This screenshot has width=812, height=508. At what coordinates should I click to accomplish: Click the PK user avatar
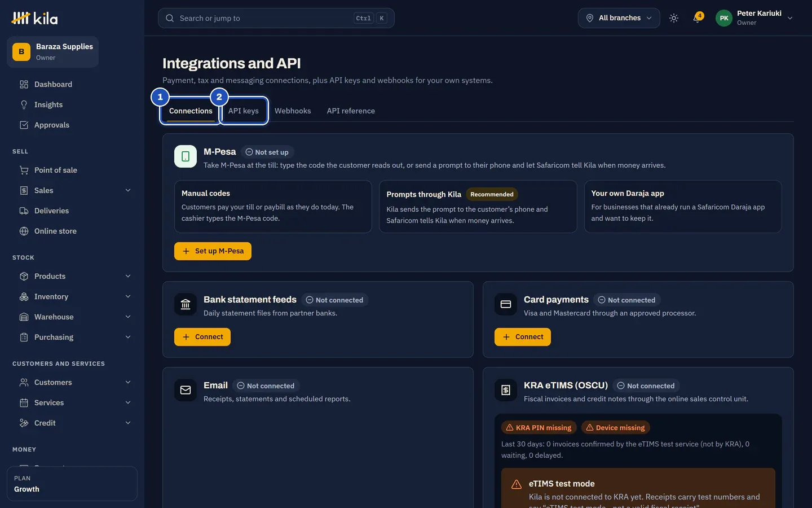(x=724, y=18)
